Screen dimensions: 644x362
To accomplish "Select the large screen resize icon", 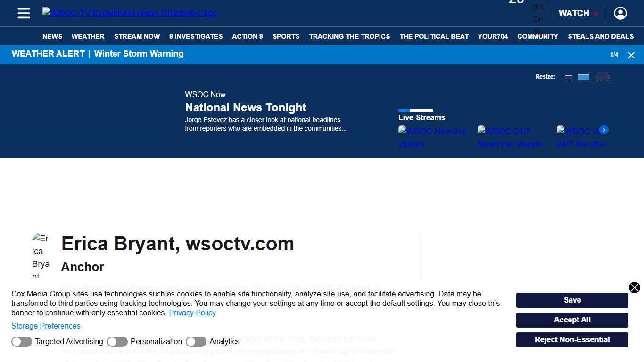I will click(x=602, y=77).
